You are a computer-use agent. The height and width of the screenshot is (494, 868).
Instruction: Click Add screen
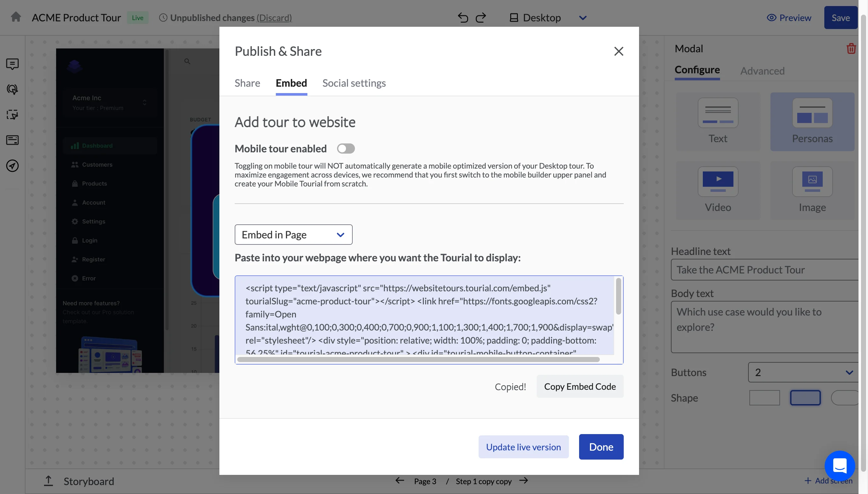point(828,481)
